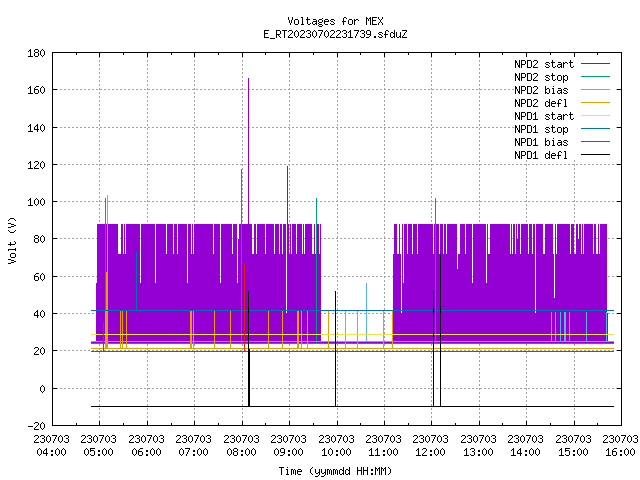Click the 'NPD1 defl' legend label
This screenshot has width=640, height=480.
pos(541,156)
